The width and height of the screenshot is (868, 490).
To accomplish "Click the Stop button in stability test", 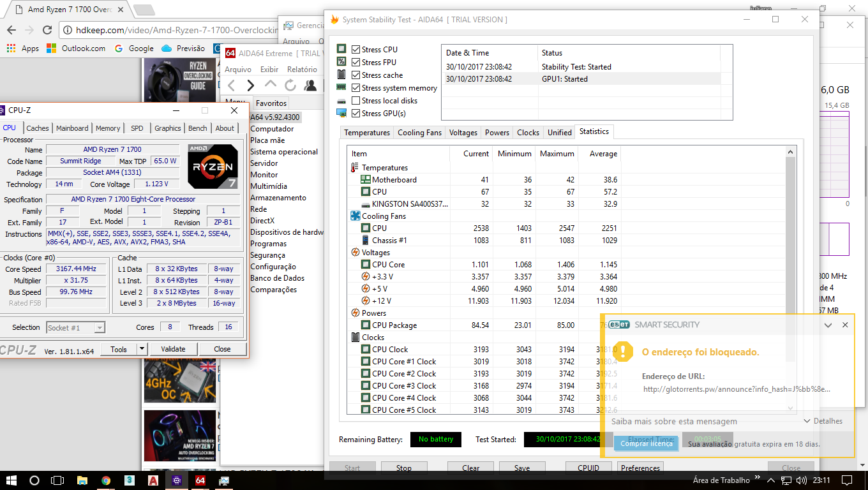I will pos(404,468).
